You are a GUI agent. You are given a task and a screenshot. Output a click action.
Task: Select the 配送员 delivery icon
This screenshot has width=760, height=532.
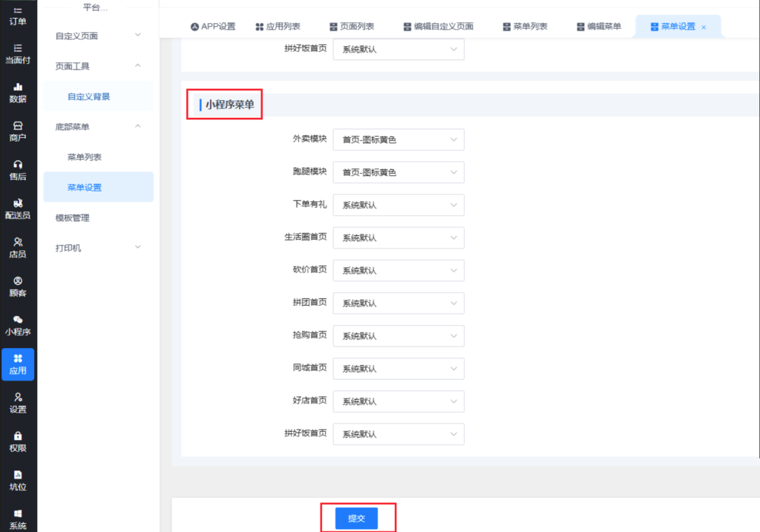click(x=18, y=203)
